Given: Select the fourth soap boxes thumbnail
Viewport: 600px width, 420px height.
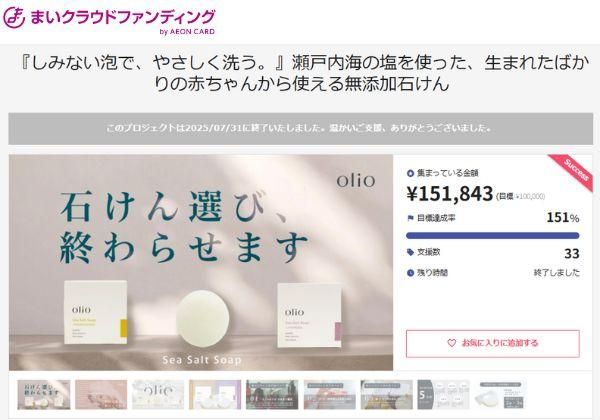Looking at the screenshot, I should click(x=215, y=395).
